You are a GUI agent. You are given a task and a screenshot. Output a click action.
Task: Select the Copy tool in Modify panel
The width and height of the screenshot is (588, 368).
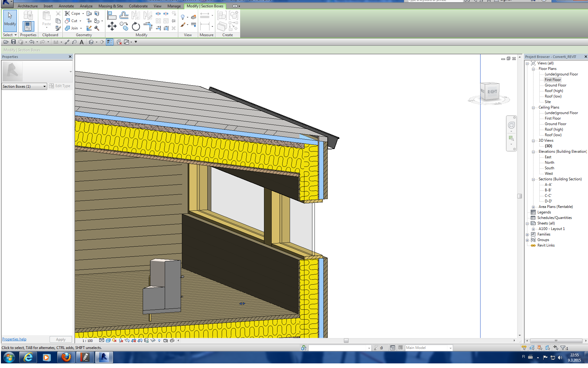[x=124, y=26]
